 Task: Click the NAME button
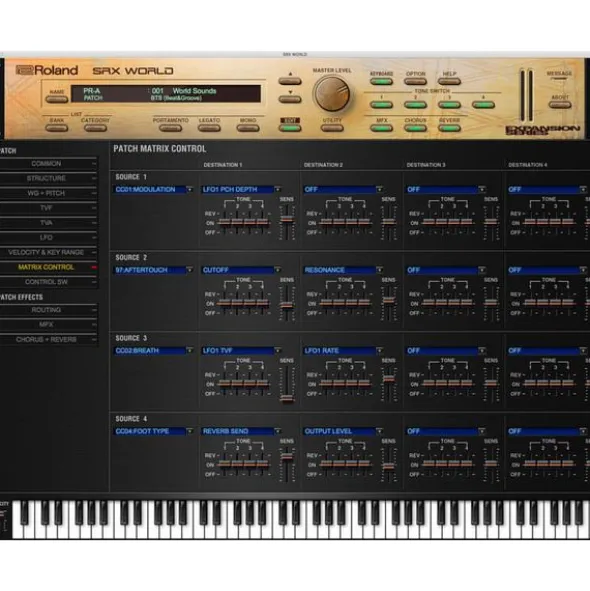coord(57,100)
